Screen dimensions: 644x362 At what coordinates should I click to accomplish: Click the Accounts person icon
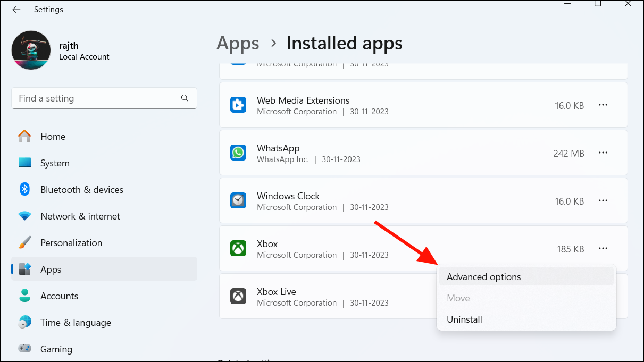[24, 296]
